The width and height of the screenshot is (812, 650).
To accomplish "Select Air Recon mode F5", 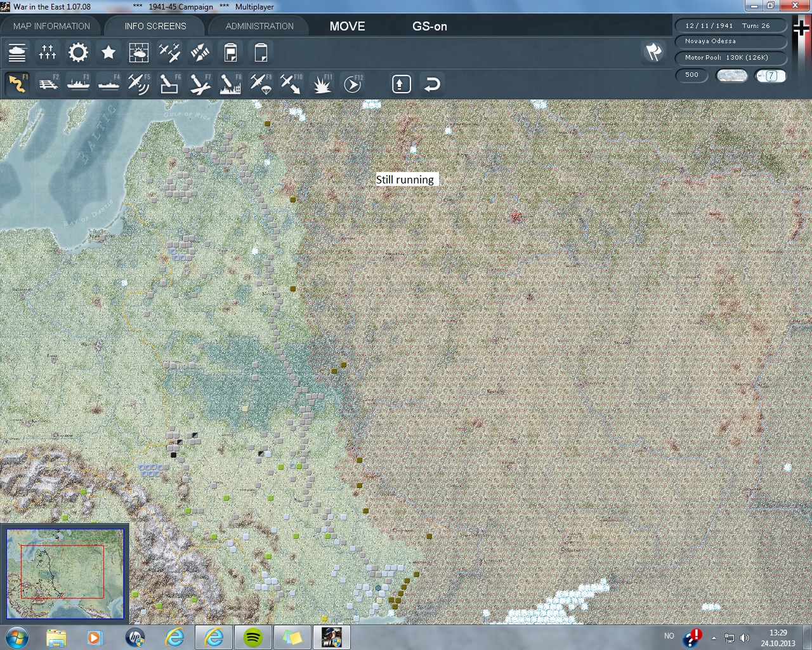I will coord(139,84).
